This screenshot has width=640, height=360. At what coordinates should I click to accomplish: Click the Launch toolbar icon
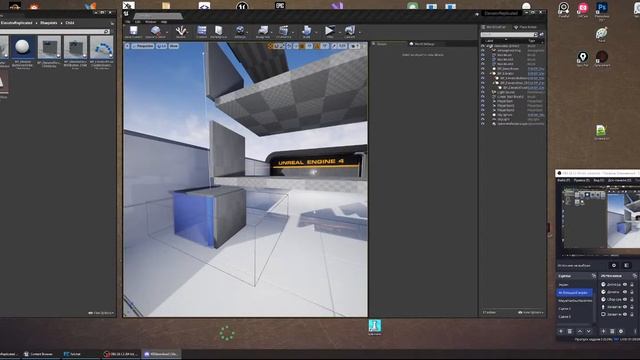point(350,31)
